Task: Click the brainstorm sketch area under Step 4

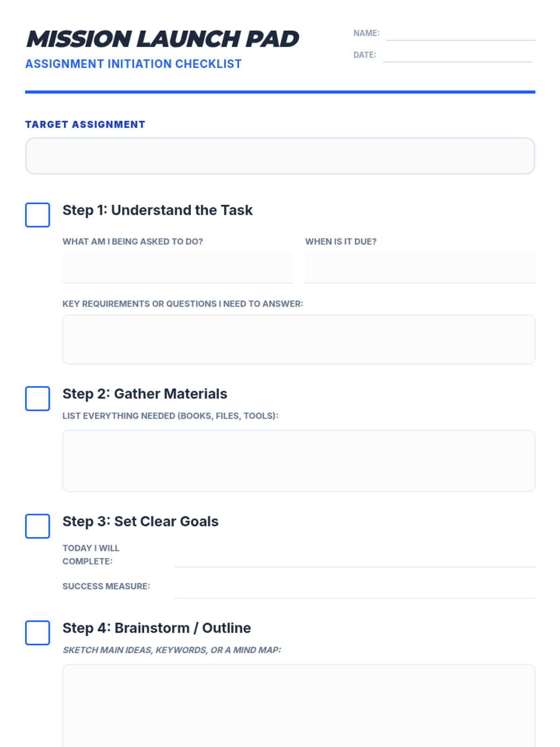Action: [299, 705]
